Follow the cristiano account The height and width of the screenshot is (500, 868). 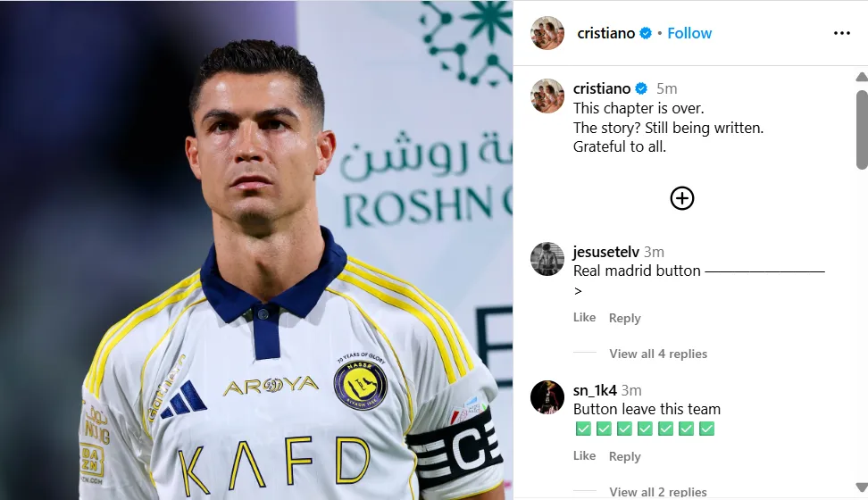click(x=689, y=33)
